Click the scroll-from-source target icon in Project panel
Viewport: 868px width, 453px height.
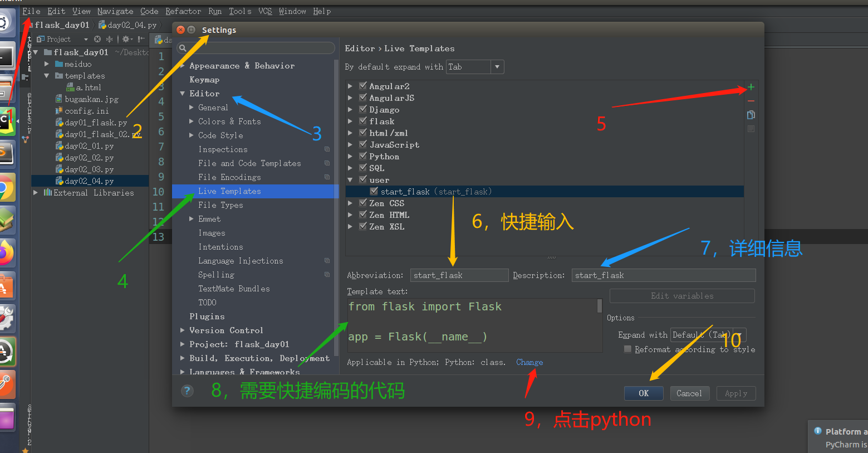pos(97,39)
